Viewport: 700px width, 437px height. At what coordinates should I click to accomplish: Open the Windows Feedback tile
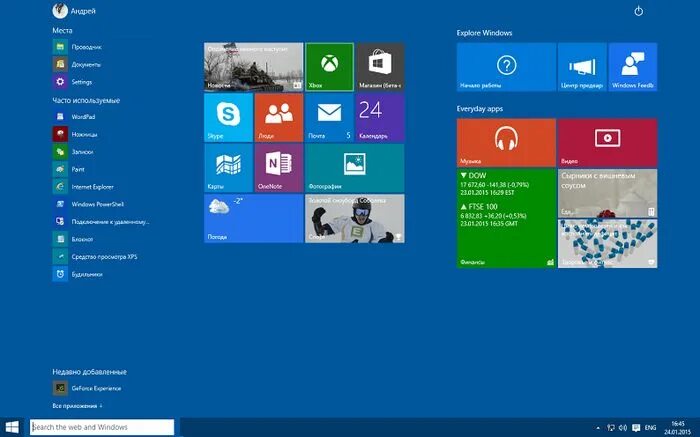click(633, 67)
